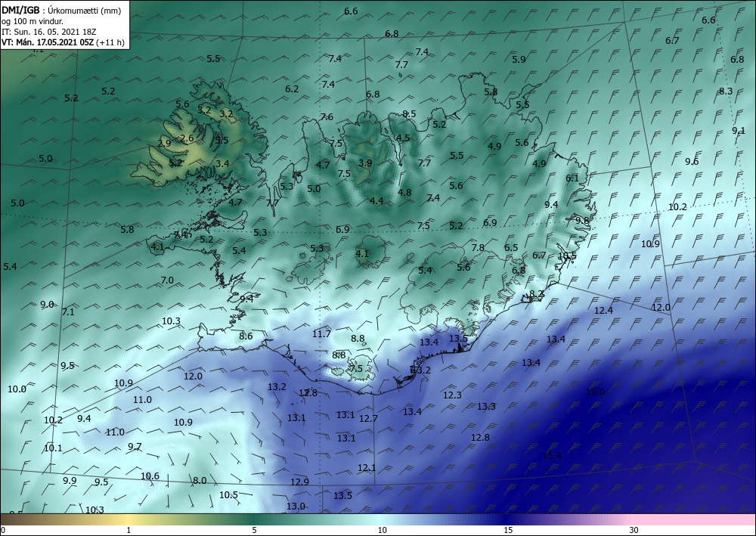Click the 10.0 value at the left edge
The height and width of the screenshot is (536, 756).
(17, 389)
